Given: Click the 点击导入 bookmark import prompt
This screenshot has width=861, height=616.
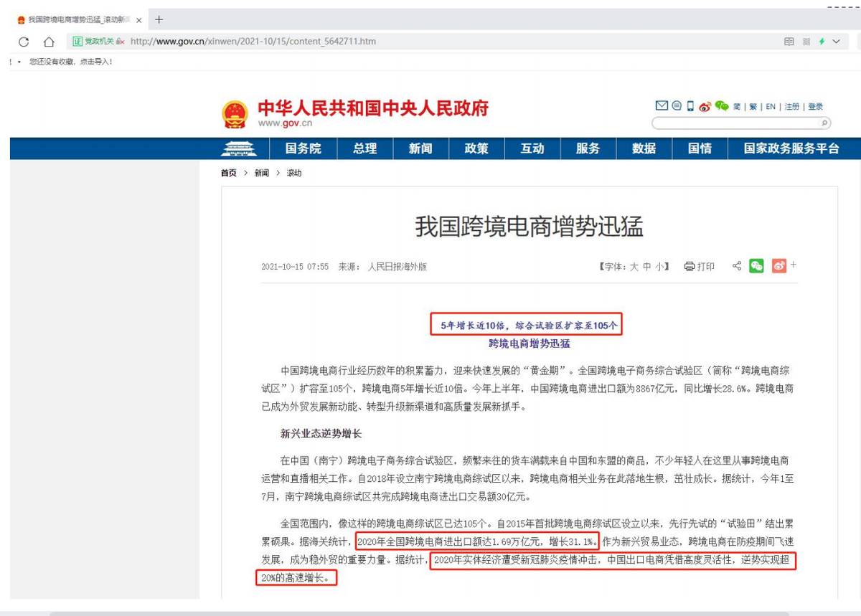Looking at the screenshot, I should pyautogui.click(x=95, y=62).
